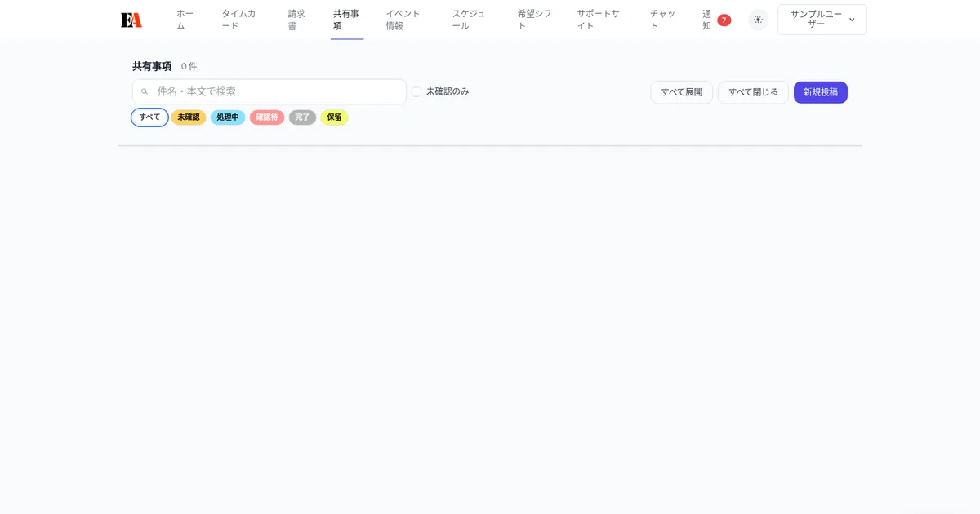Select the すべて filter chip
The height and width of the screenshot is (514, 980).
pyautogui.click(x=149, y=117)
